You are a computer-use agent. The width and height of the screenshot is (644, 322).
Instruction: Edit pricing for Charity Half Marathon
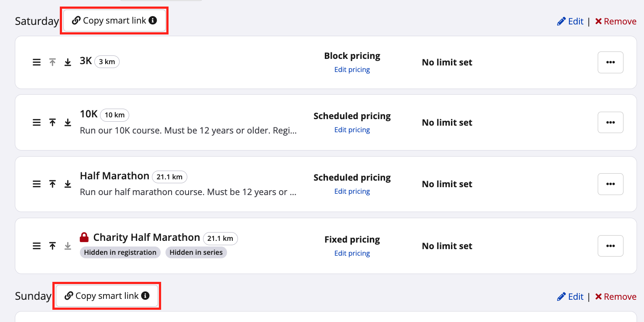coord(352,253)
